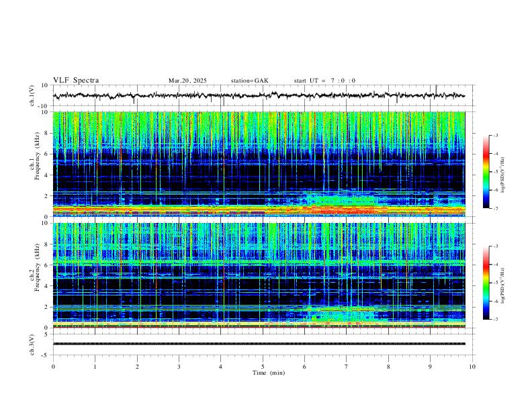Screen dimensions: 532x411
Task: Click the ch.1 voltage waveform trace
Action: point(259,95)
